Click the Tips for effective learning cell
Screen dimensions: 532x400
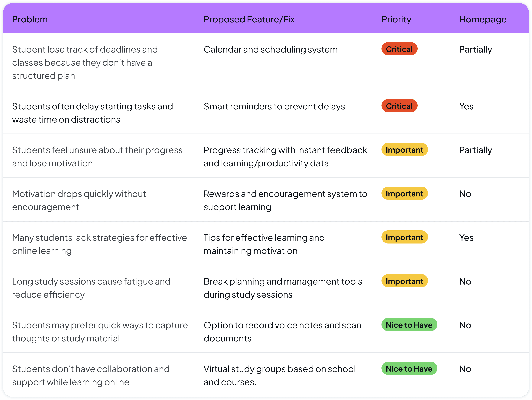point(264,244)
